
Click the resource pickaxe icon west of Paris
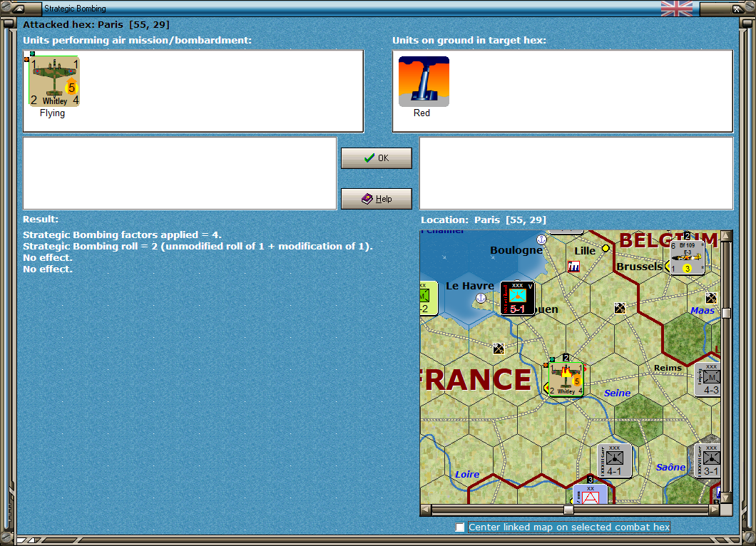[499, 349]
